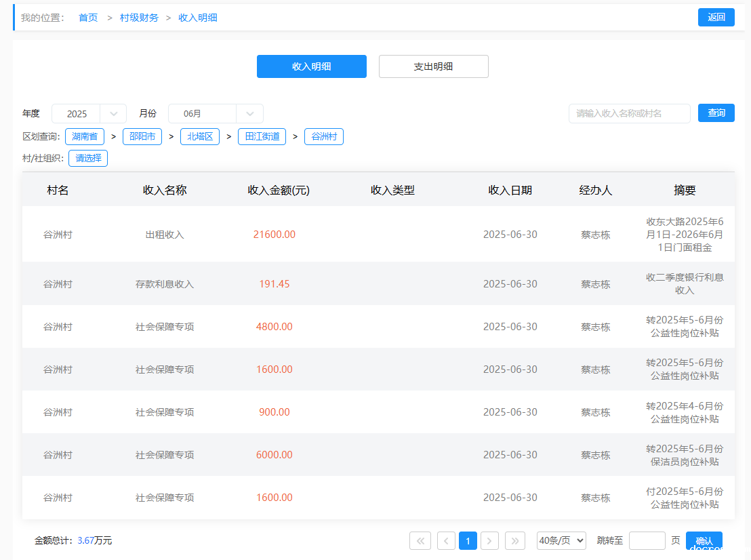Go to the first page with double-left arrow
This screenshot has width=751, height=560.
click(x=420, y=540)
